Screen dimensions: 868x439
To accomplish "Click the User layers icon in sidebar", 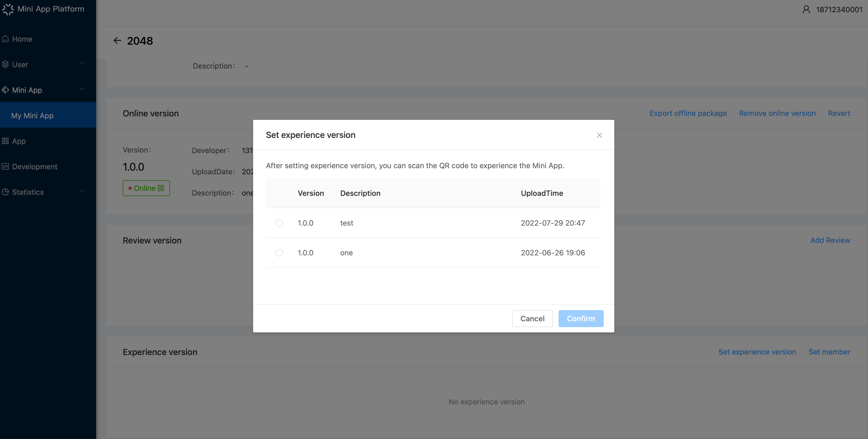I will 5,64.
